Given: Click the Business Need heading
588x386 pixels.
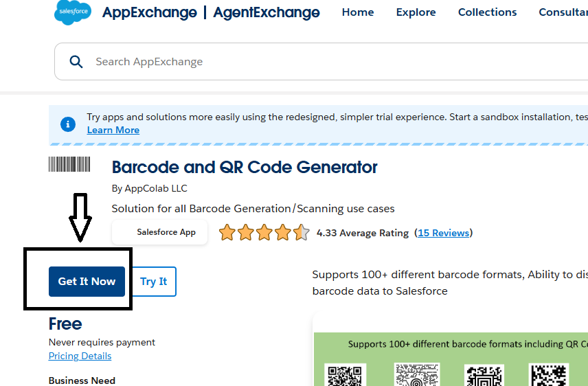Looking at the screenshot, I should [x=82, y=381].
